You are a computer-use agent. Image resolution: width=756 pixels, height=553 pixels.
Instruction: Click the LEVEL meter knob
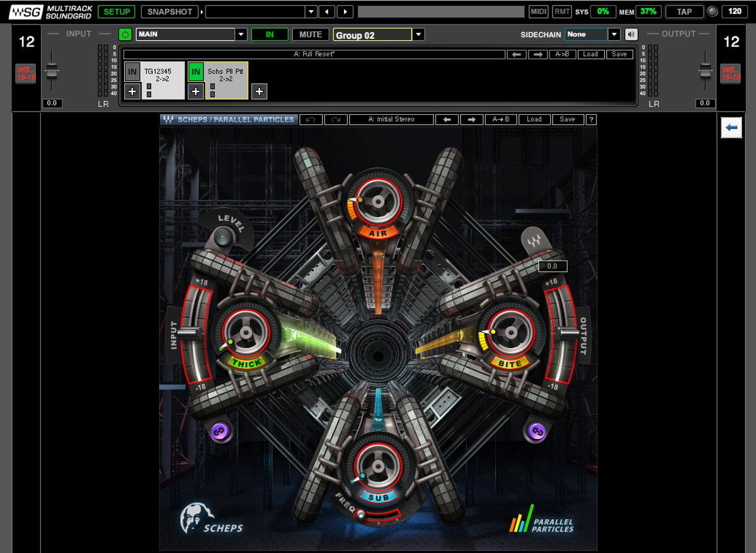point(222,237)
